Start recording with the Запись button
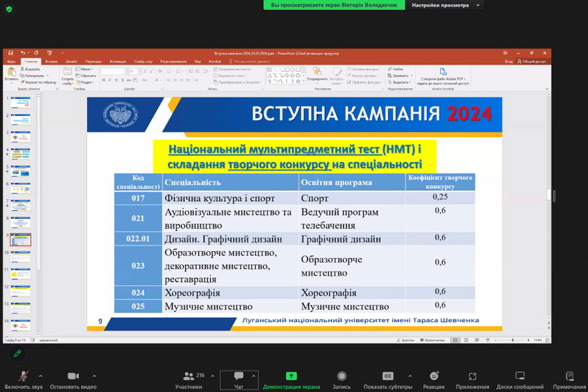The height and width of the screenshot is (392, 588). pyautogui.click(x=341, y=379)
